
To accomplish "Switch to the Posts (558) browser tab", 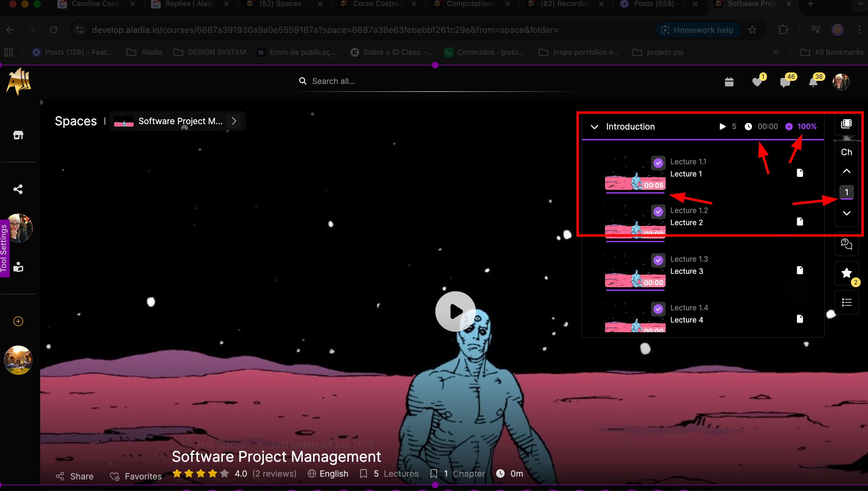I will [659, 4].
